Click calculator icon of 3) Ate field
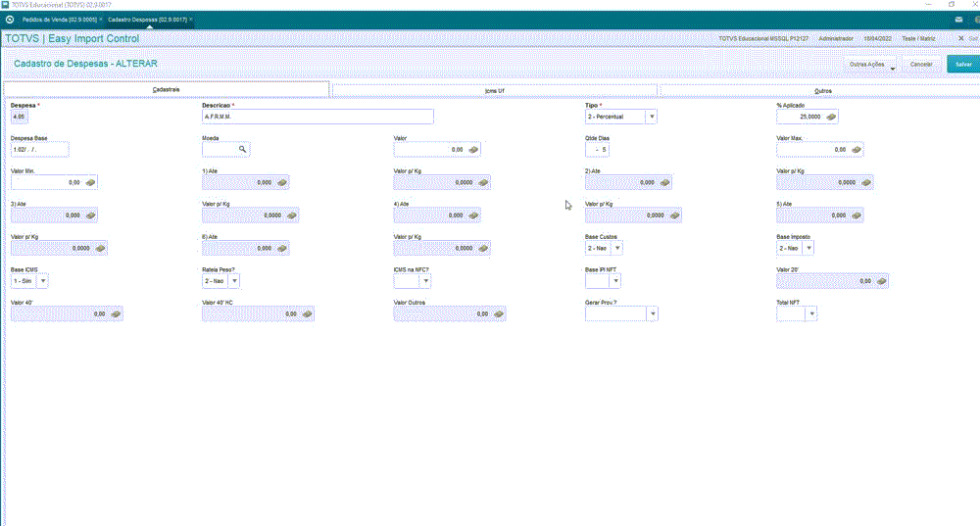 point(90,215)
